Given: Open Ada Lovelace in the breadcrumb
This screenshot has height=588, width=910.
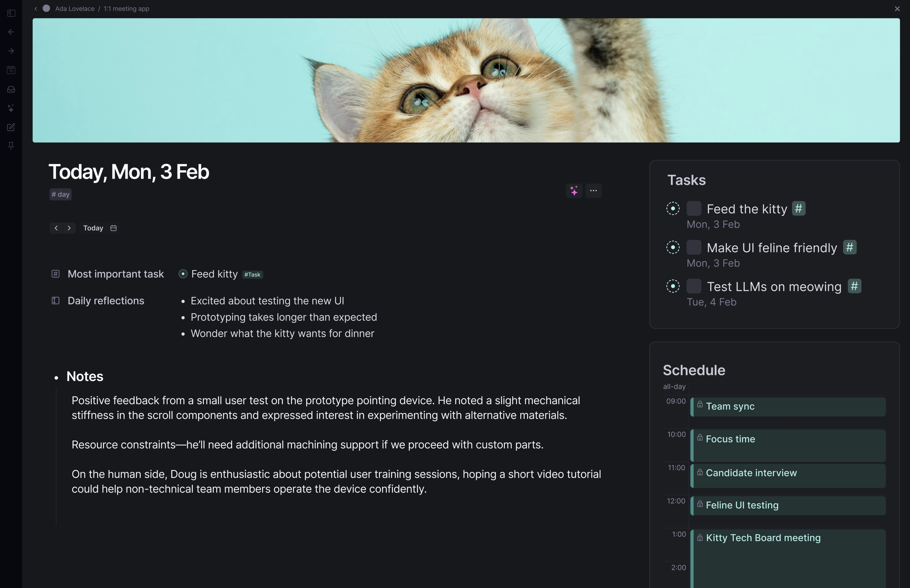Looking at the screenshot, I should 75,8.
